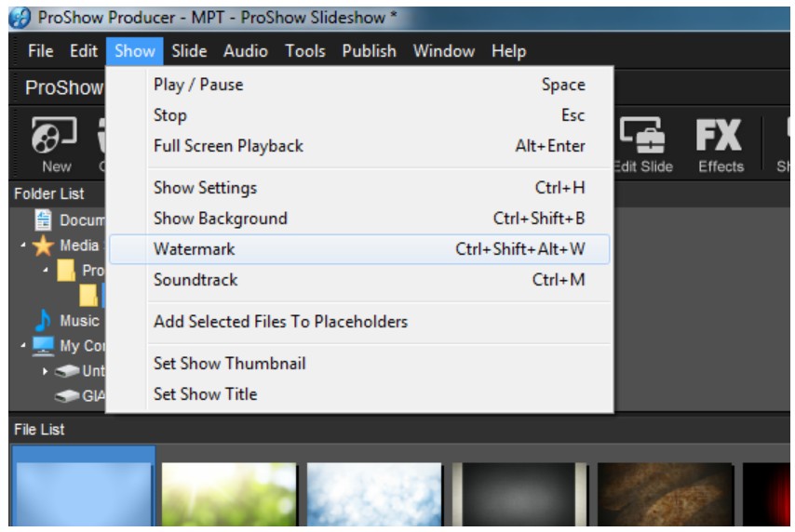Select the GIA drive icon in Folder List

coord(67,395)
